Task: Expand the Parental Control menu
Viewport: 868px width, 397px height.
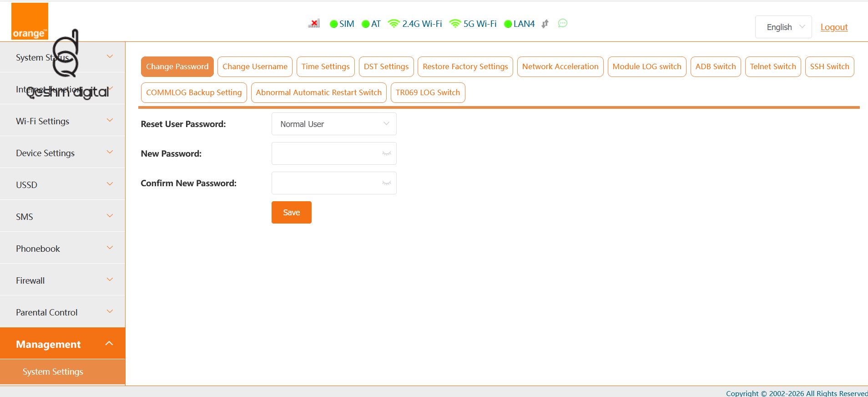Action: (x=63, y=312)
